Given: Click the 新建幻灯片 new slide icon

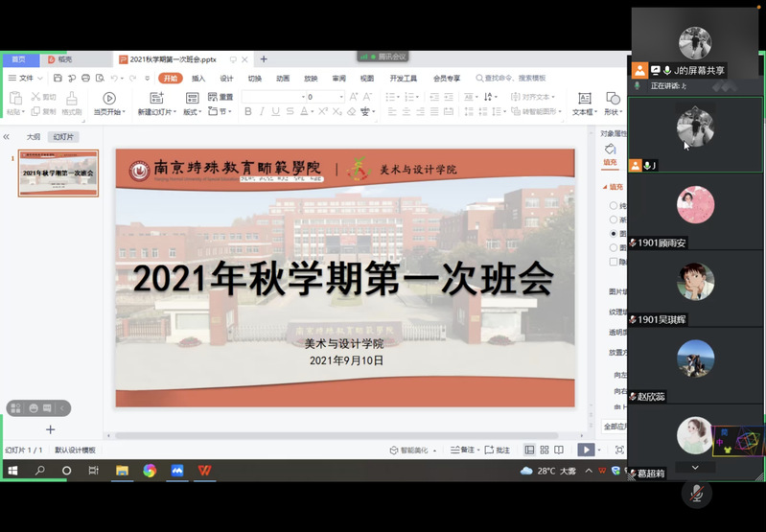Looking at the screenshot, I should pyautogui.click(x=155, y=99).
